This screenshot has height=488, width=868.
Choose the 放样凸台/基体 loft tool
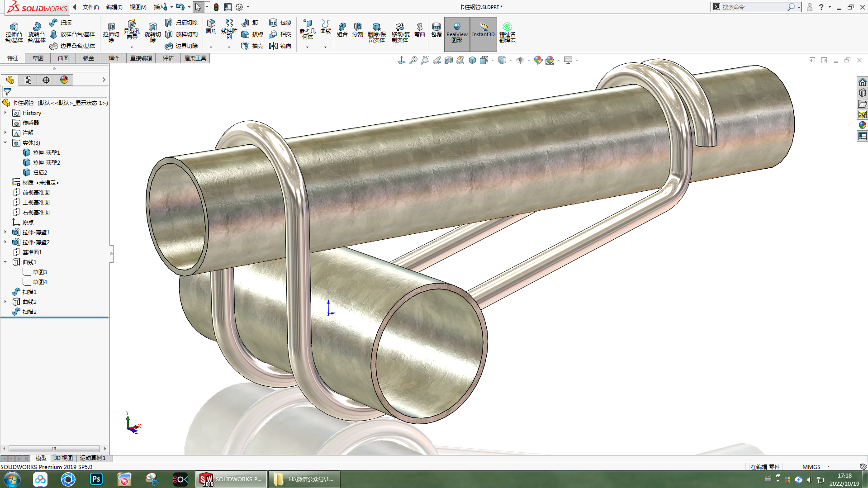tap(72, 34)
